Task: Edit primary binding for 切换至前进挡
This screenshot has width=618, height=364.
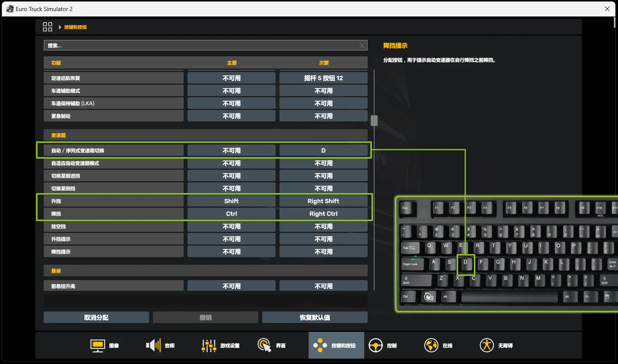Action: pos(232,176)
